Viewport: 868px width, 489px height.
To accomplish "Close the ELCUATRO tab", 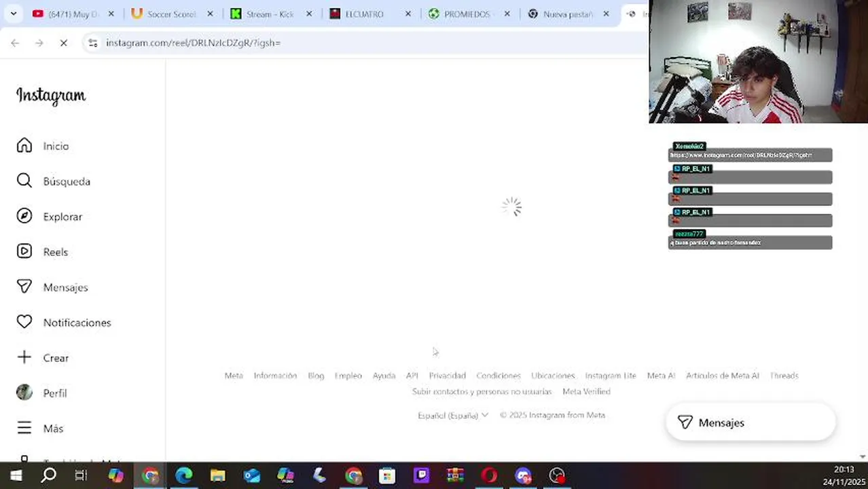I will pyautogui.click(x=408, y=14).
